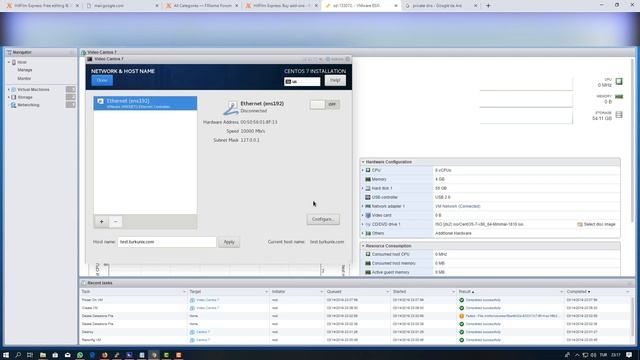Open Task View on the taskbar
This screenshot has height=360, width=640.
(x=30, y=355)
